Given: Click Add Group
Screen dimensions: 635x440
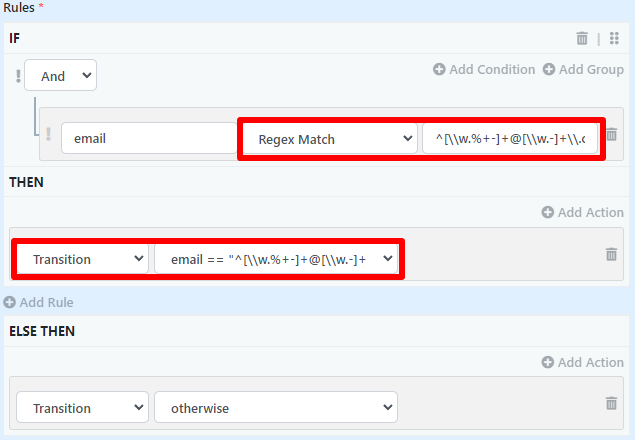Looking at the screenshot, I should coord(583,69).
